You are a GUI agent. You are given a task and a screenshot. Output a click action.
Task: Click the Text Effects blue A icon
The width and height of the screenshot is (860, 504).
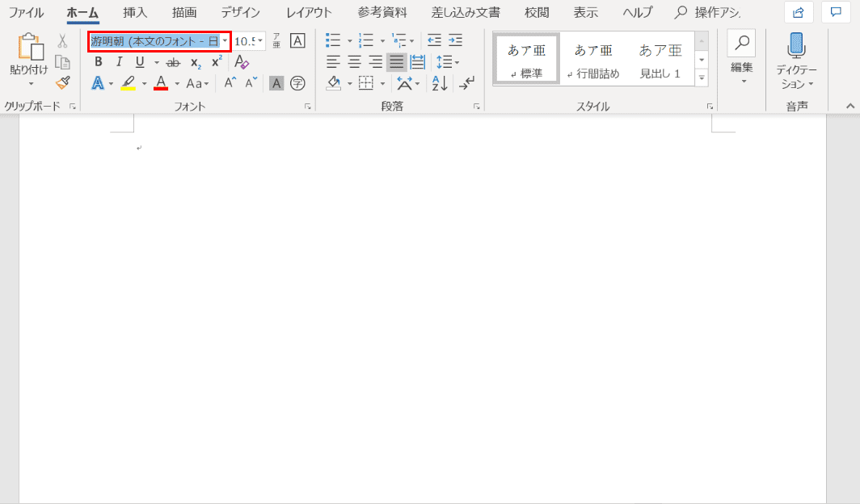pyautogui.click(x=98, y=83)
